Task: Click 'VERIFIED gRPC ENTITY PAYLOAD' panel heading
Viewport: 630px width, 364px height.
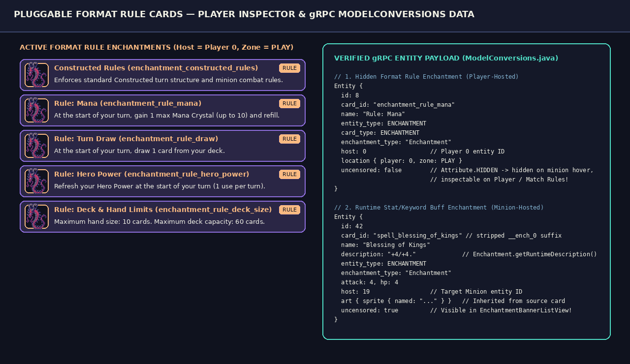Action: [x=446, y=58]
